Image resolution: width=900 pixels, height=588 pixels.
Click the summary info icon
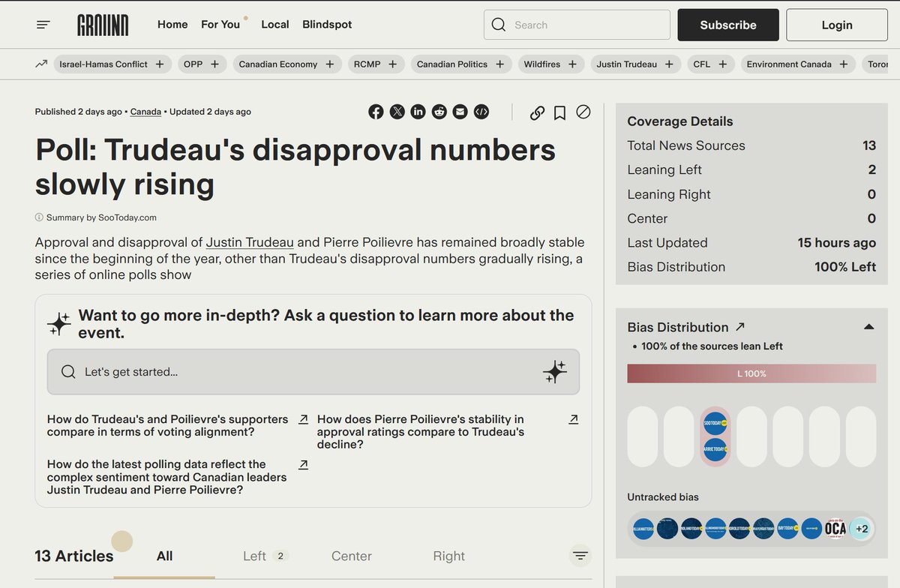(39, 217)
